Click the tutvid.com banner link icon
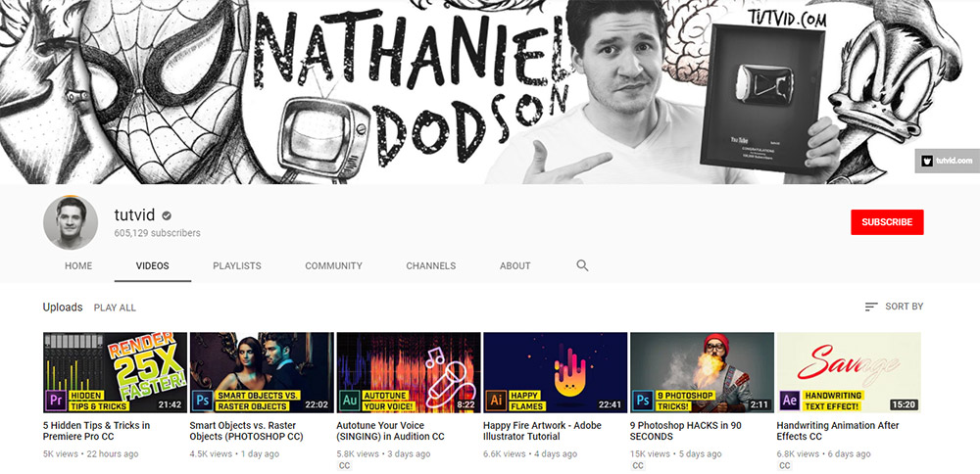 [946, 160]
